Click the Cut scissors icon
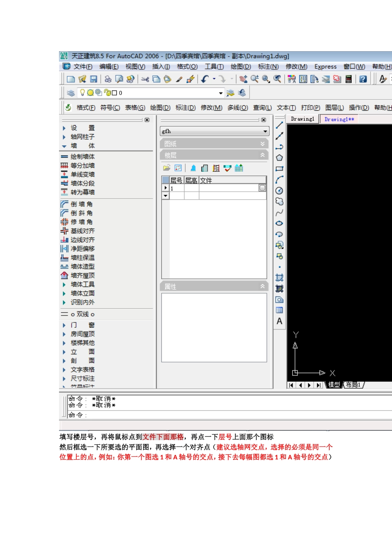 point(145,79)
